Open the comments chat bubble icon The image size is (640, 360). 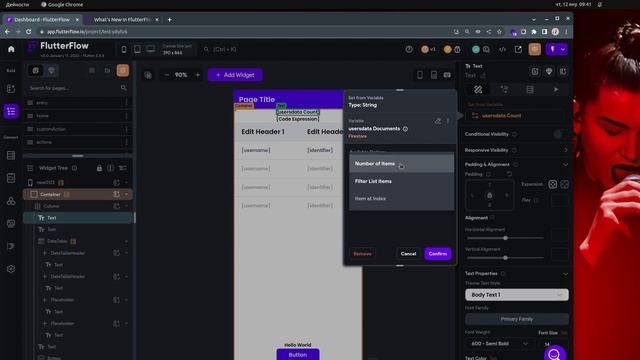point(486,49)
